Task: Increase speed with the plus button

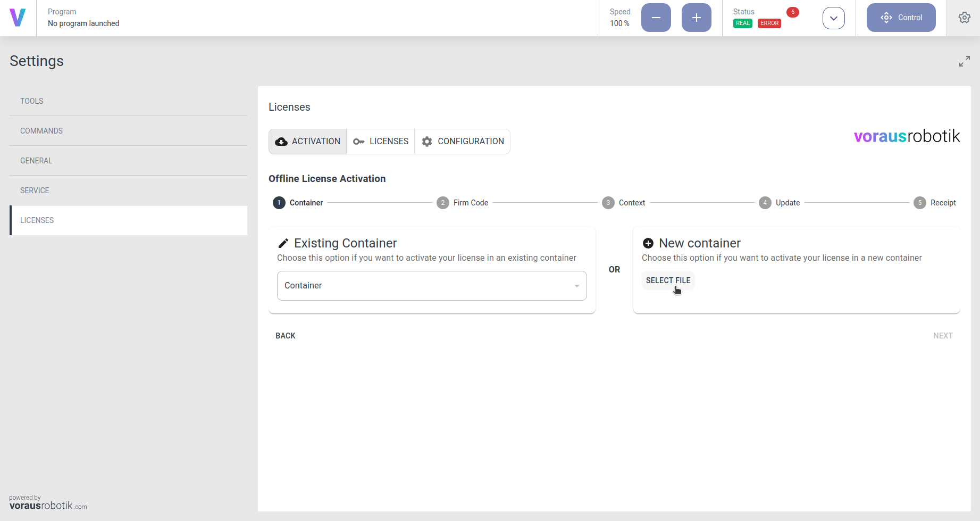Action: (x=696, y=18)
